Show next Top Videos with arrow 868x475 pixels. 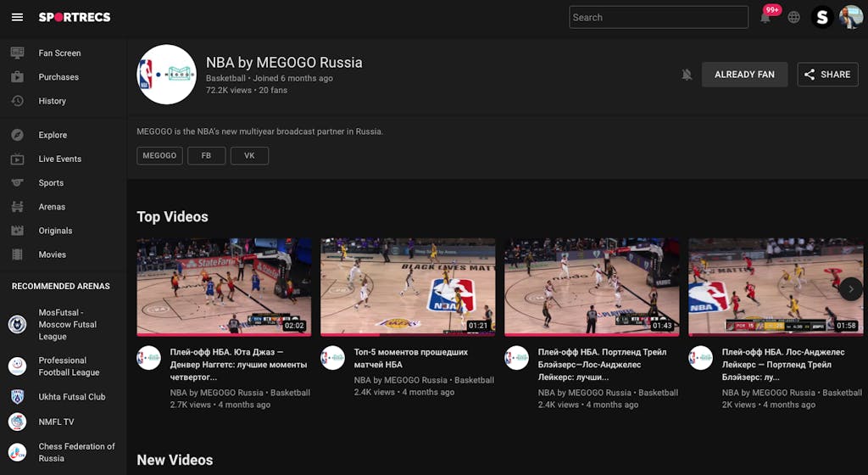tap(850, 288)
